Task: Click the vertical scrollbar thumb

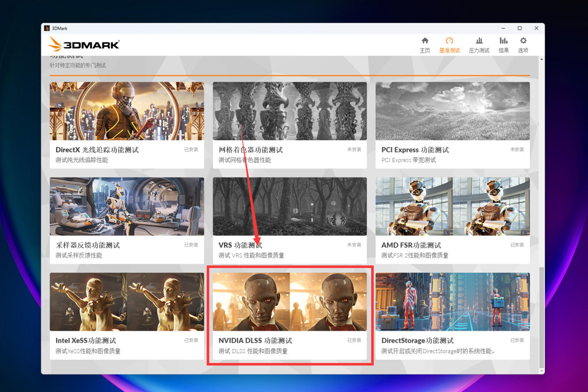Action: [542, 317]
